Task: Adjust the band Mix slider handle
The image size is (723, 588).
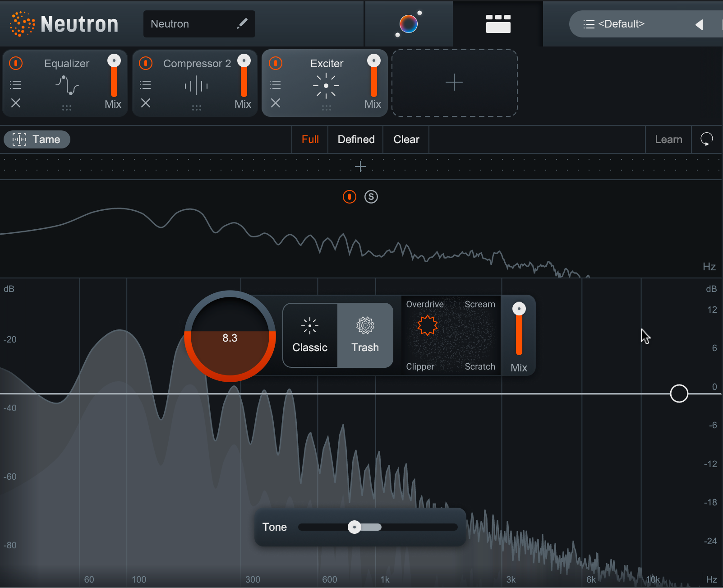Action: [x=519, y=309]
